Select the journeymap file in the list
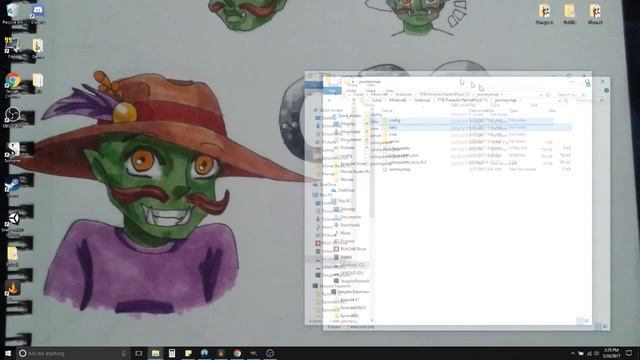Screen dimensions: 640x360 (x=399, y=169)
